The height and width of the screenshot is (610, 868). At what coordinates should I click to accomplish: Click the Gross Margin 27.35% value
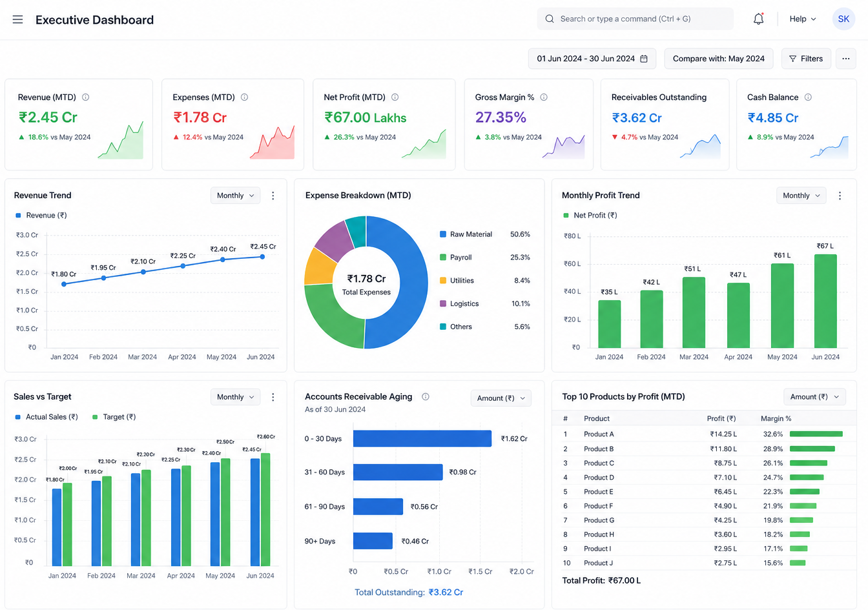pyautogui.click(x=501, y=117)
